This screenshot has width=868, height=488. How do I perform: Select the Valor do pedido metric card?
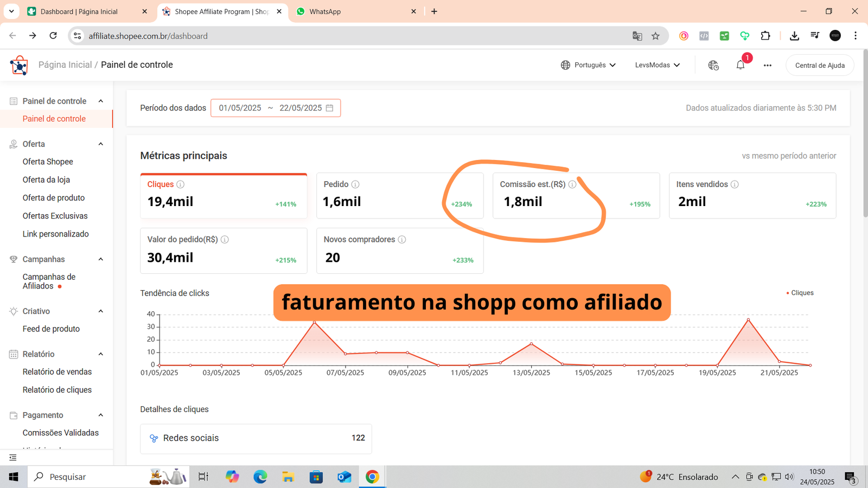[x=224, y=251]
